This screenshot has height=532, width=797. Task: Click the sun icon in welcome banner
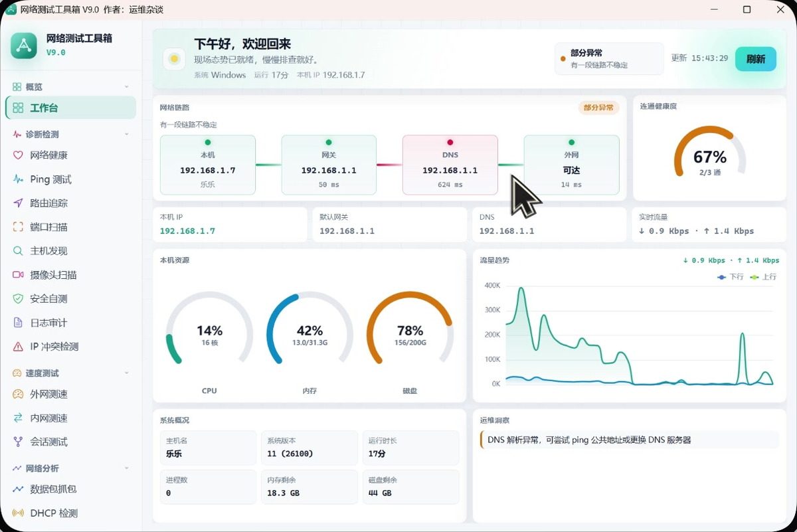[x=174, y=58]
